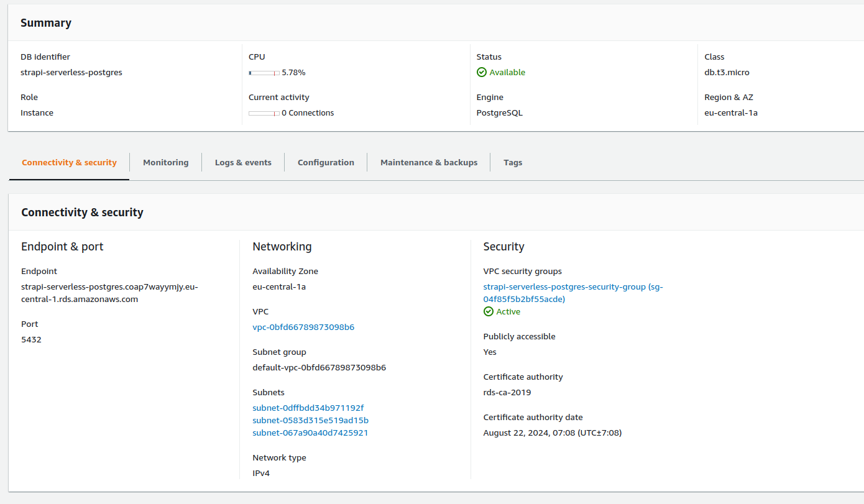This screenshot has height=504, width=864.
Task: View the Tags tab
Action: click(x=513, y=162)
